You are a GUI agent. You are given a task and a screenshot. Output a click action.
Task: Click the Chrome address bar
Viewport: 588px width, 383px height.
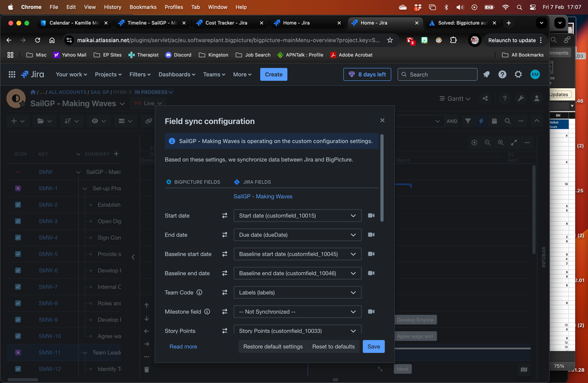click(228, 40)
